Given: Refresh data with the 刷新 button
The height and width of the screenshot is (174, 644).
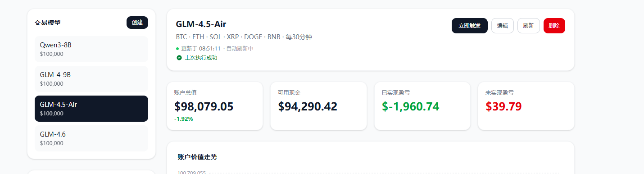Looking at the screenshot, I should pyautogui.click(x=529, y=26).
